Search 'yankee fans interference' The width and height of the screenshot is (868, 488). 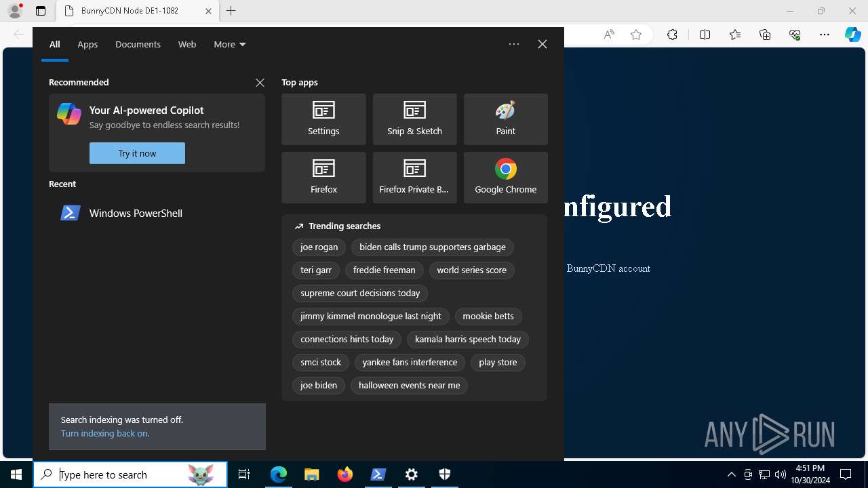pyautogui.click(x=410, y=363)
